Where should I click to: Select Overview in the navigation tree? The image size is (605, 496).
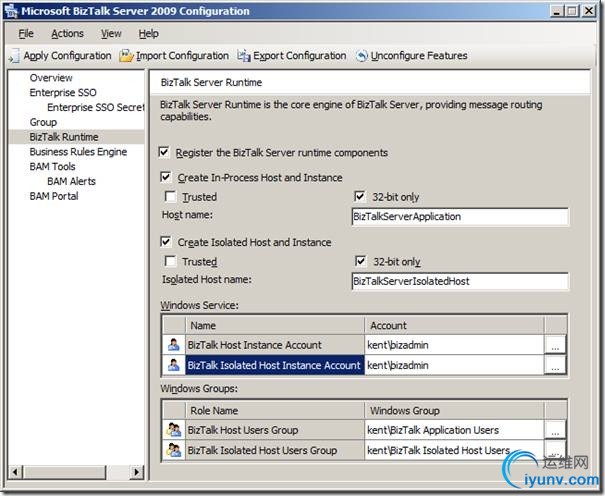51,78
